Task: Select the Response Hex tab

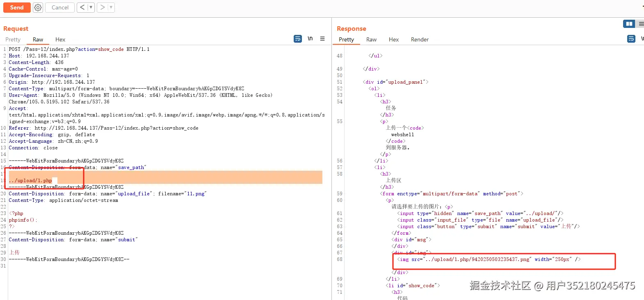Action: tap(394, 39)
